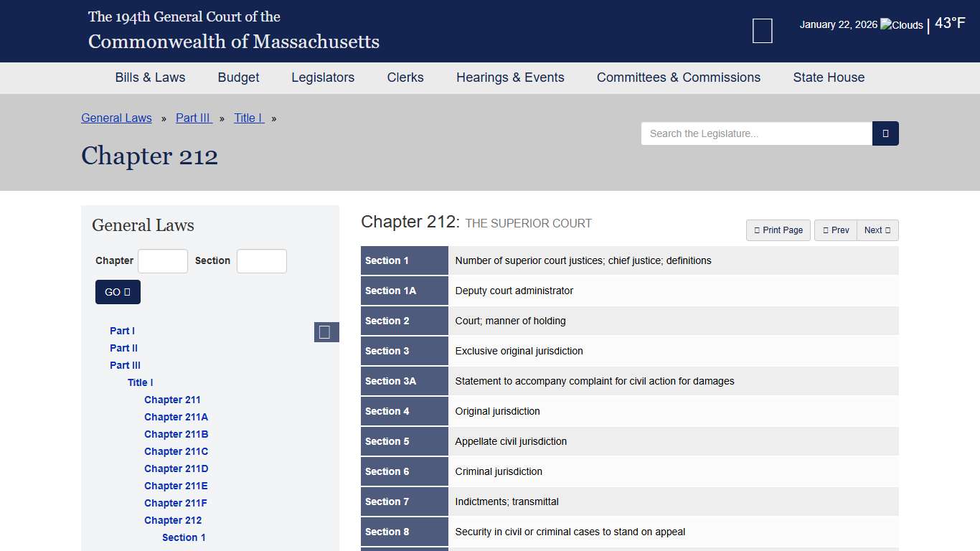Viewport: 980px width, 551px height.
Task: Expand Part I in the tree
Action: tap(122, 331)
